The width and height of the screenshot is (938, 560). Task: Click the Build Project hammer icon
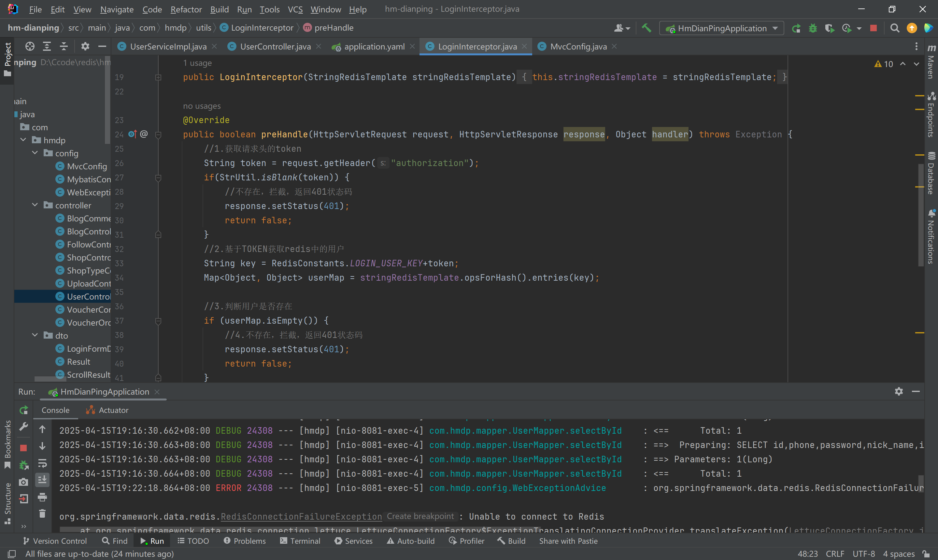click(647, 28)
